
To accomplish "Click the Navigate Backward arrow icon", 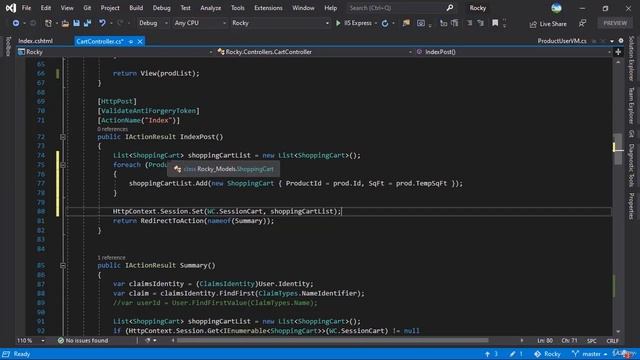I will coord(16,23).
